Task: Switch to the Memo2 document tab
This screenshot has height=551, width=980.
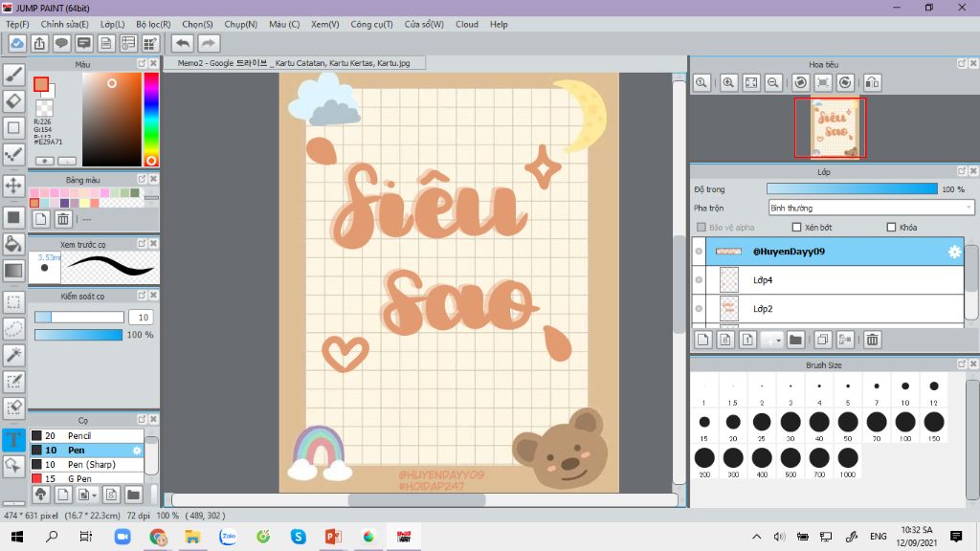Action: click(x=294, y=63)
